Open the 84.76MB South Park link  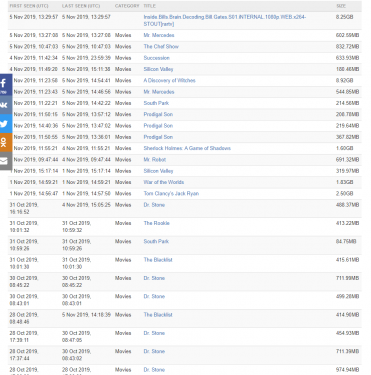(x=156, y=242)
